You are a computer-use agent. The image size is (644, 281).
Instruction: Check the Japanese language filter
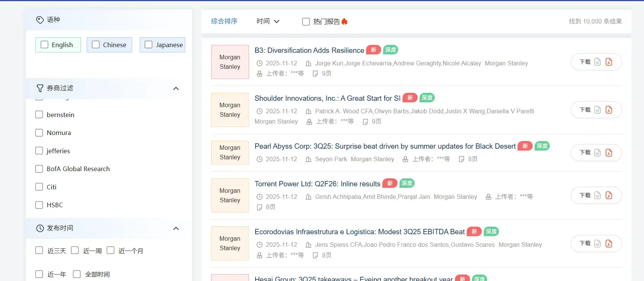click(x=148, y=44)
